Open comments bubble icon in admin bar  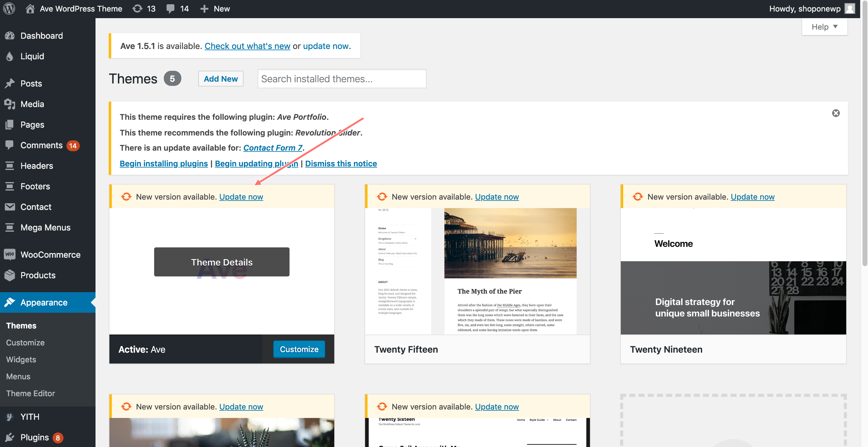[170, 9]
